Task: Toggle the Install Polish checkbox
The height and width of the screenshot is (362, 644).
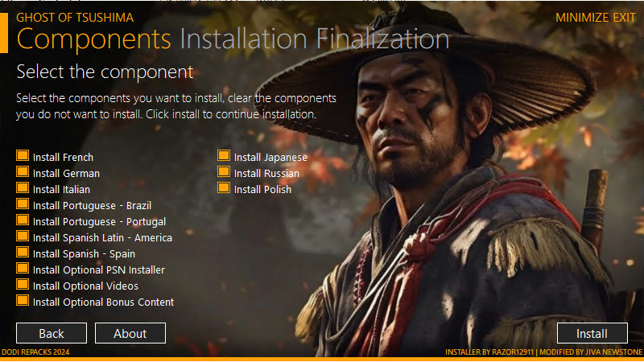Action: coord(224,188)
